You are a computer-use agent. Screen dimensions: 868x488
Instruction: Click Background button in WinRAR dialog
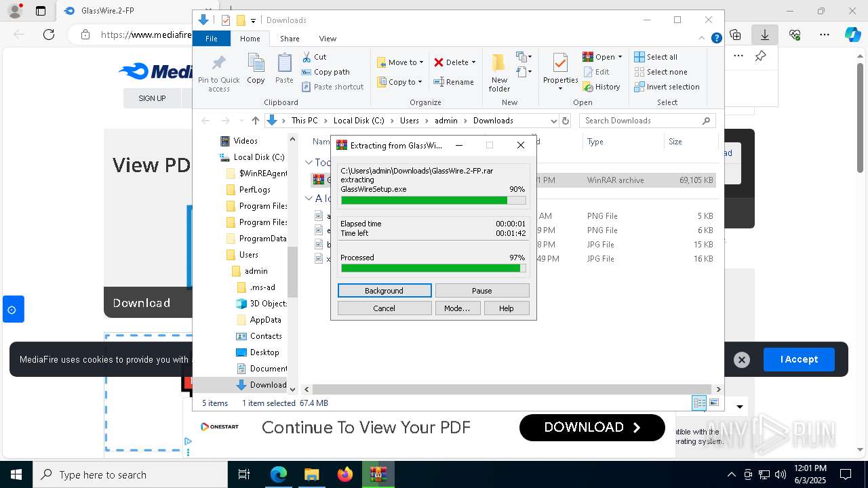click(x=384, y=290)
